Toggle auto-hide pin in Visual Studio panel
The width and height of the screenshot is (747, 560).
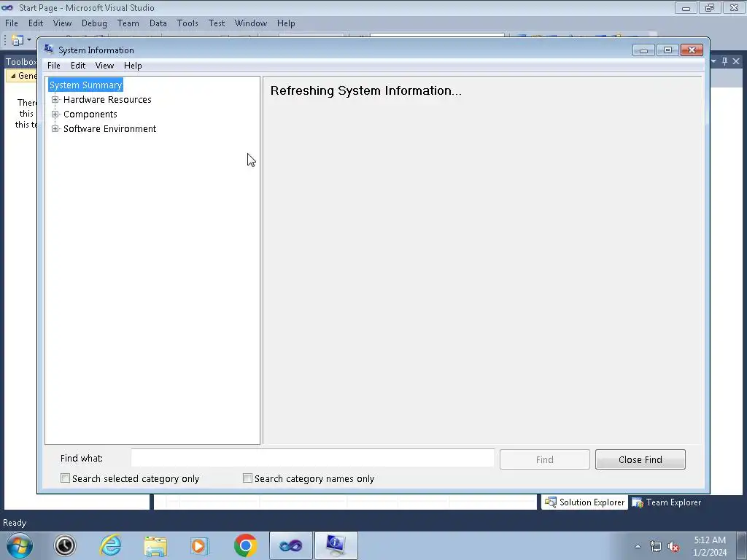click(724, 61)
